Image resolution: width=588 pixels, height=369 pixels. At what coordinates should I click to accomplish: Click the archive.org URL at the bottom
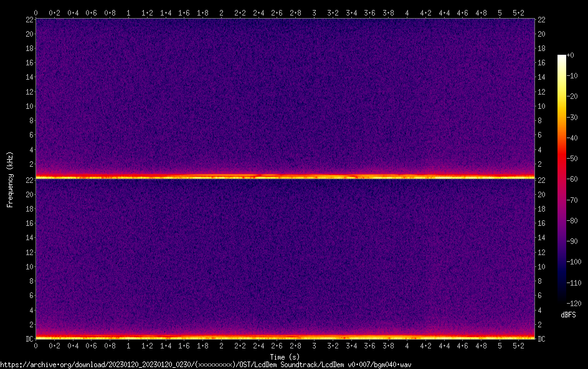tap(206, 365)
